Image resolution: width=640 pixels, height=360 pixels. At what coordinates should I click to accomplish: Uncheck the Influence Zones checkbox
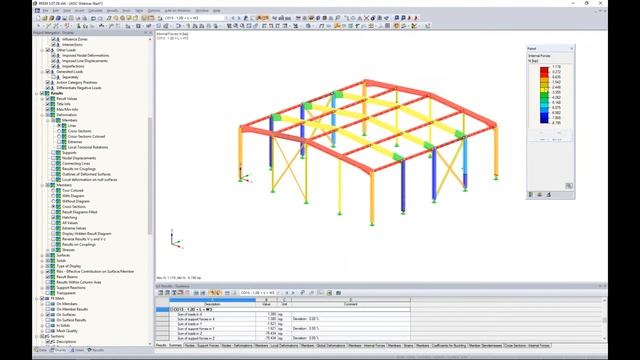point(53,39)
